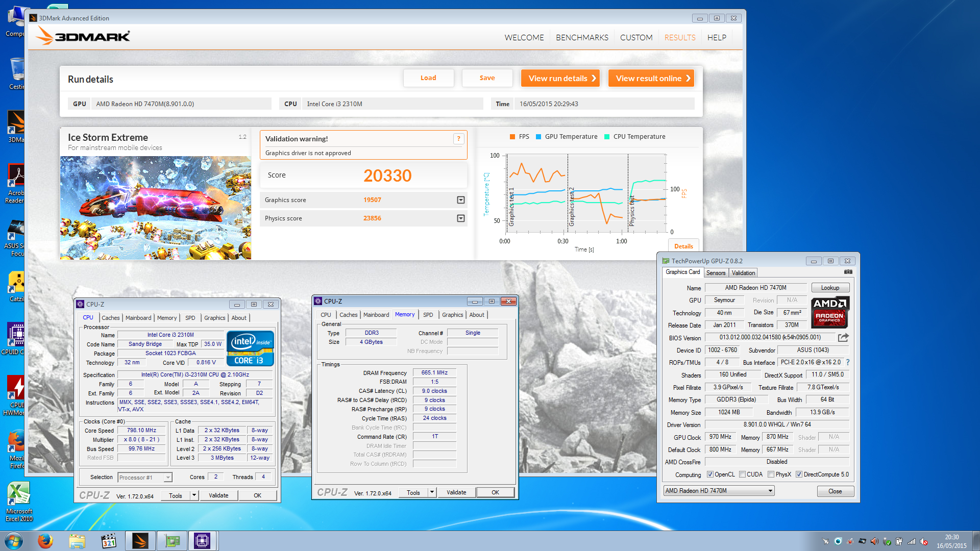This screenshot has height=551, width=980.
Task: Click the GPU-Z taskbar button
Action: coord(172,541)
